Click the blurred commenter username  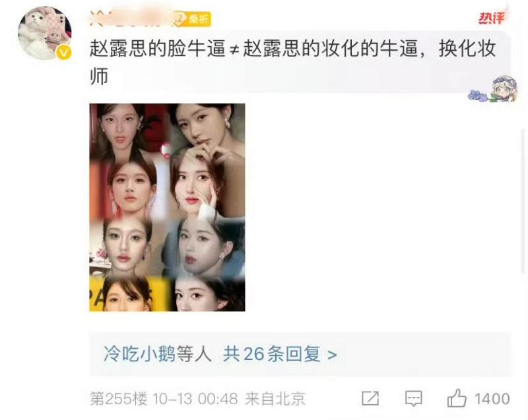point(131,19)
